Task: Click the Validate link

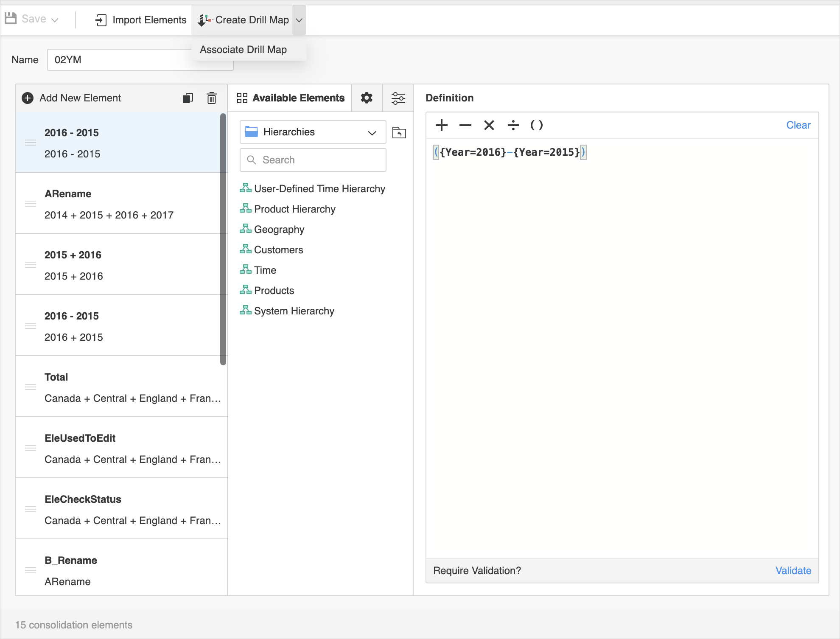Action: click(793, 571)
